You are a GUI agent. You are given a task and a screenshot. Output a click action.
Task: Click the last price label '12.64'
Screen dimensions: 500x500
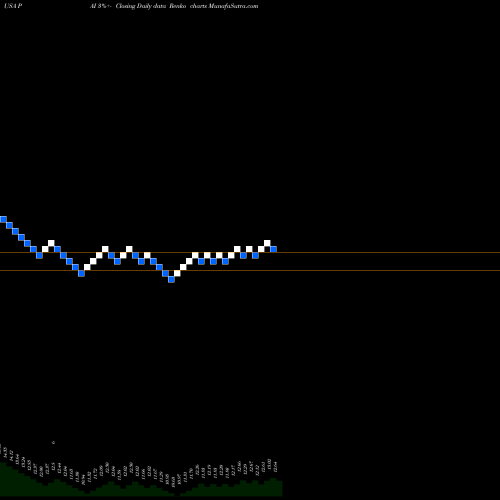pyautogui.click(x=275, y=467)
